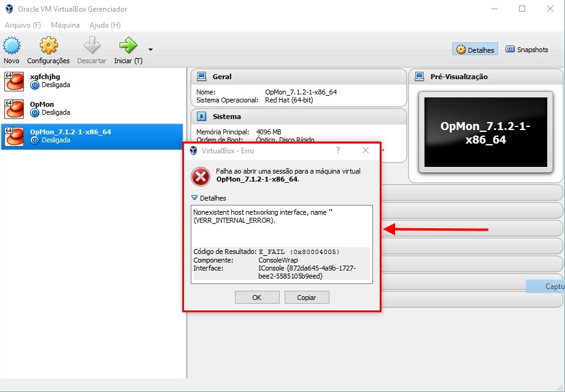Click the Geral section icon
Image resolution: width=565 pixels, height=392 pixels.
coord(201,77)
